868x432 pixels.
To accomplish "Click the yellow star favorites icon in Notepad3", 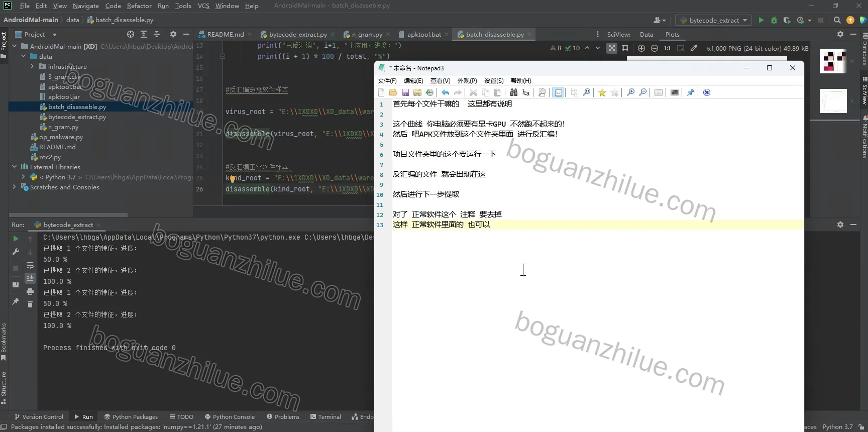I will 602,92.
